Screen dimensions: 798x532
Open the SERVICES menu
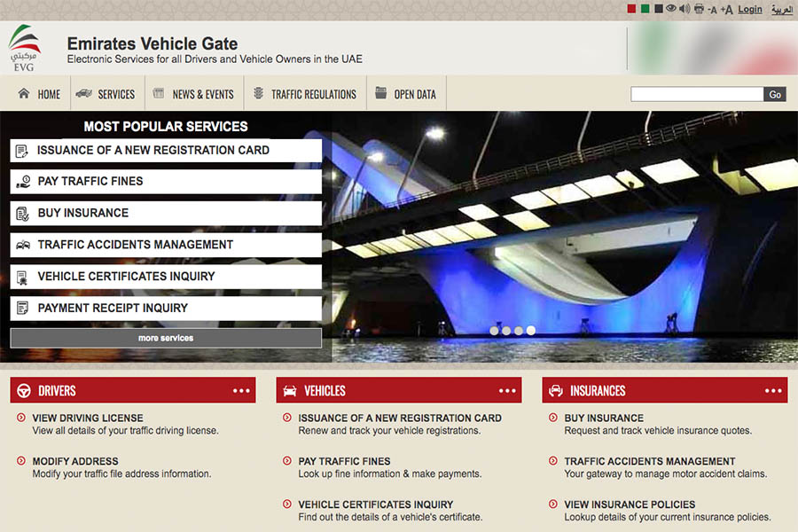pos(106,94)
